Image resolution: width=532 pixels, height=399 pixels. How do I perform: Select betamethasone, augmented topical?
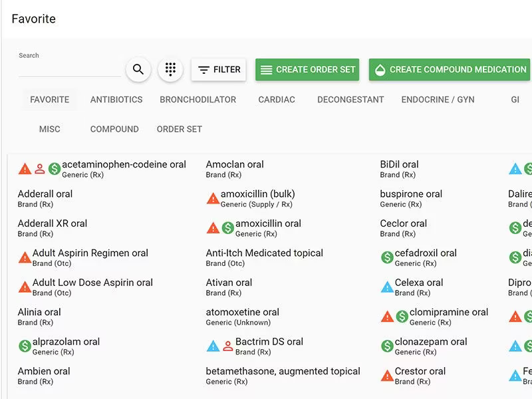click(x=283, y=376)
